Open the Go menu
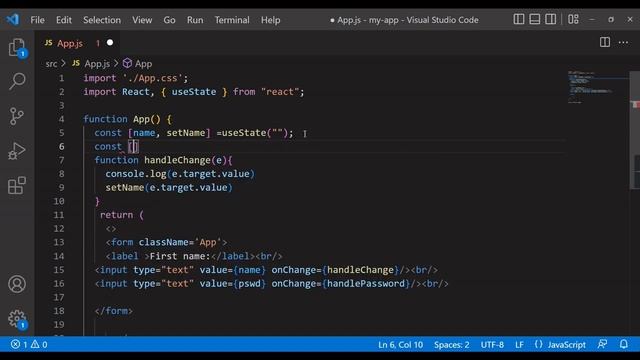The height and width of the screenshot is (360, 640). 169,20
